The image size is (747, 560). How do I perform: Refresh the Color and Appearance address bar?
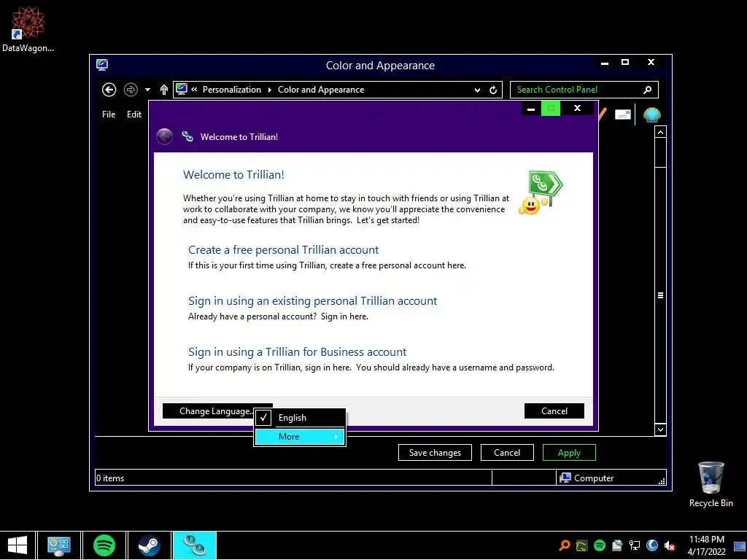click(493, 90)
